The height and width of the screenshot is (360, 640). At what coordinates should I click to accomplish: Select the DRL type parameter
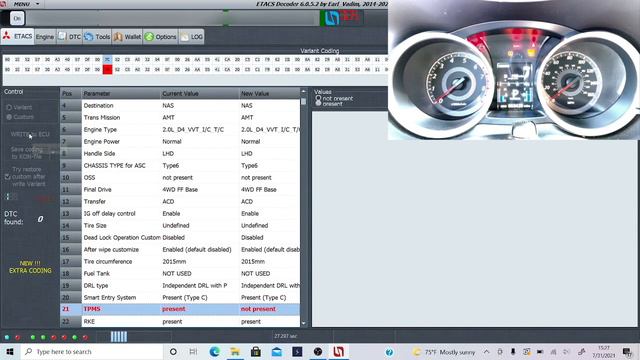click(180, 286)
